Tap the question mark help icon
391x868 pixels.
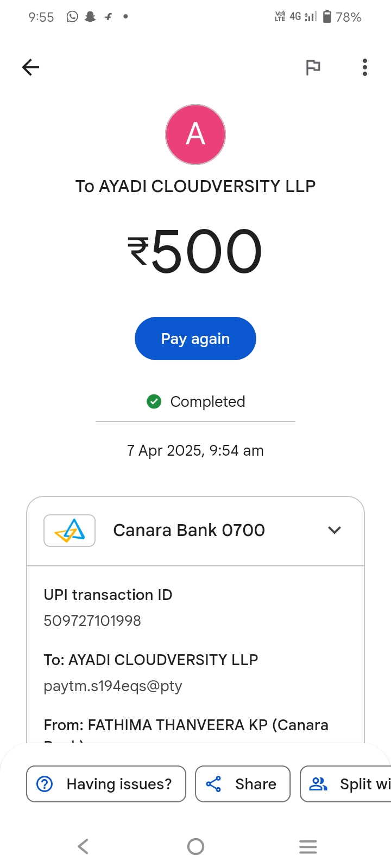(45, 784)
